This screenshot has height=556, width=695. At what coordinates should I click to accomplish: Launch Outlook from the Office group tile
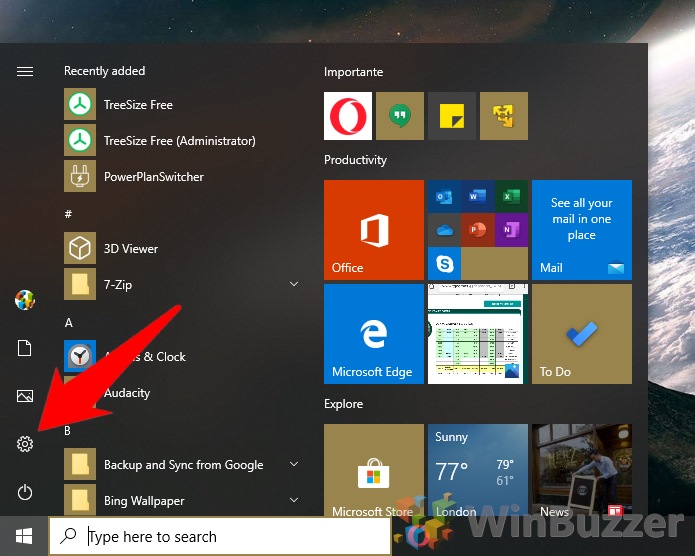tap(444, 196)
